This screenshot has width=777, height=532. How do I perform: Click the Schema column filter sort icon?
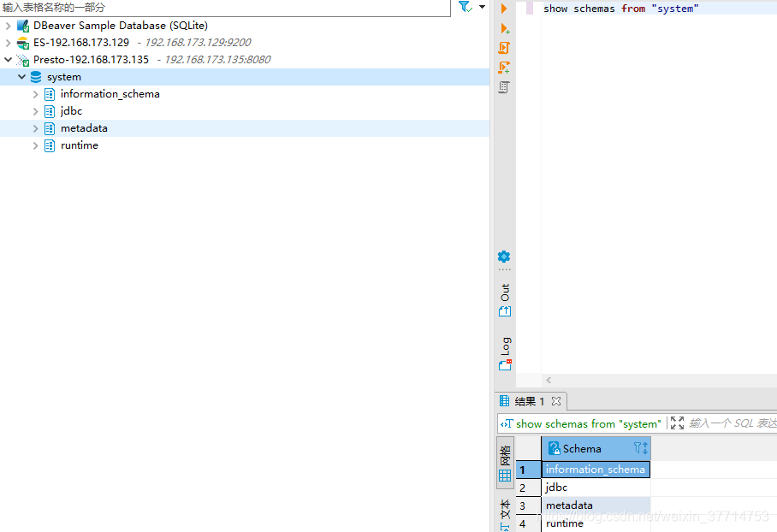click(641, 448)
